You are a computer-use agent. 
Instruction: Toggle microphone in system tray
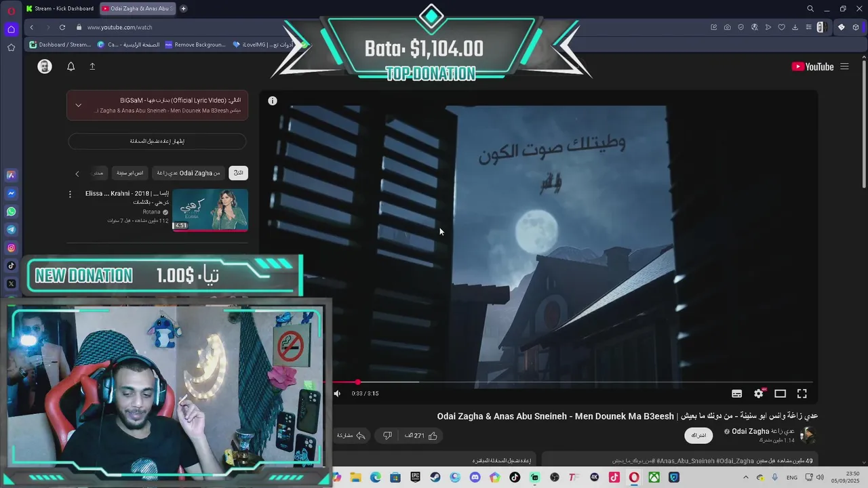[x=774, y=477]
